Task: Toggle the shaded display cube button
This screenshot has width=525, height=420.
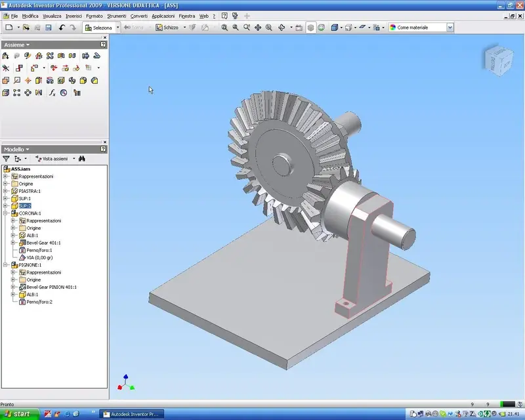Action: click(x=310, y=28)
